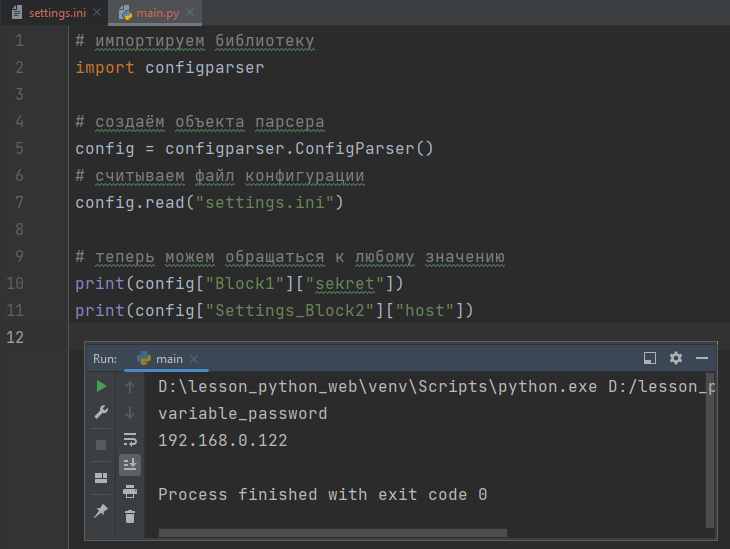Pin the run tab

(101, 511)
